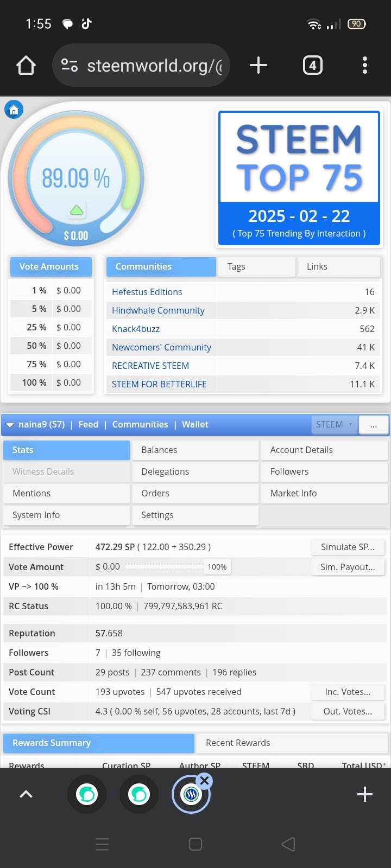The height and width of the screenshot is (868, 391).
Task: Open the STEEM TOP 75 banner
Action: click(299, 178)
